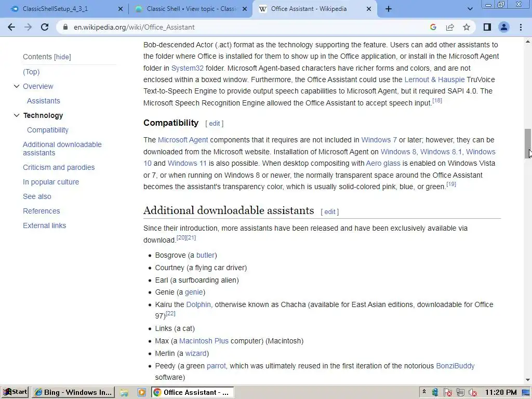
Task: Open the browser side panel
Action: pyautogui.click(x=487, y=27)
